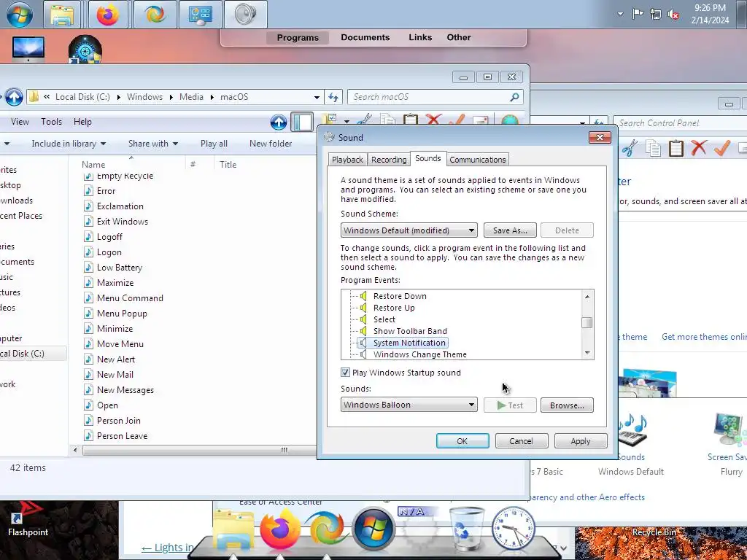Click the Browse... button
Viewport: 747px width, 560px height.
pyautogui.click(x=567, y=405)
